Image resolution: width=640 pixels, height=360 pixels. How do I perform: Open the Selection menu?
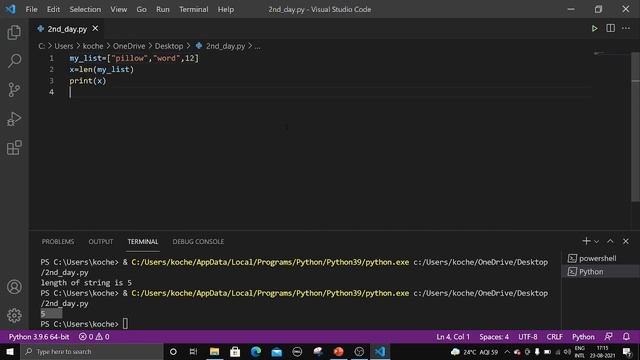coord(85,9)
